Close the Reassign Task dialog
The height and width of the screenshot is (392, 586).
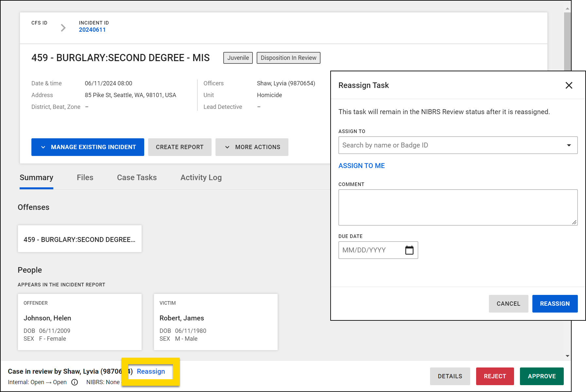pos(569,85)
